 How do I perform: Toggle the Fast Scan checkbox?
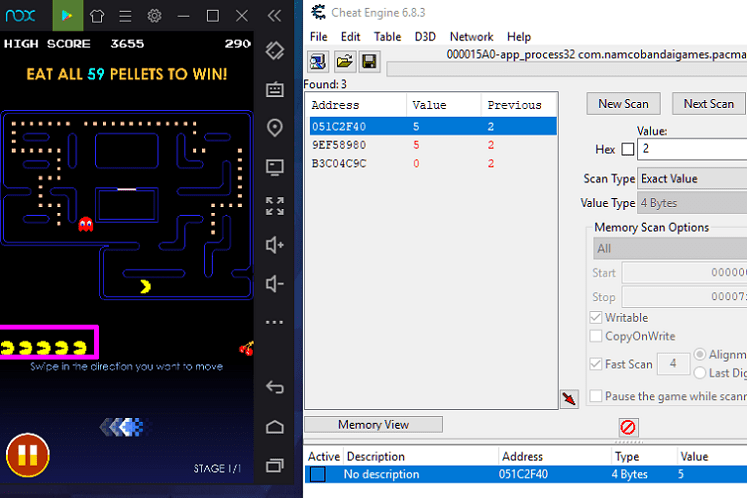[x=596, y=364]
